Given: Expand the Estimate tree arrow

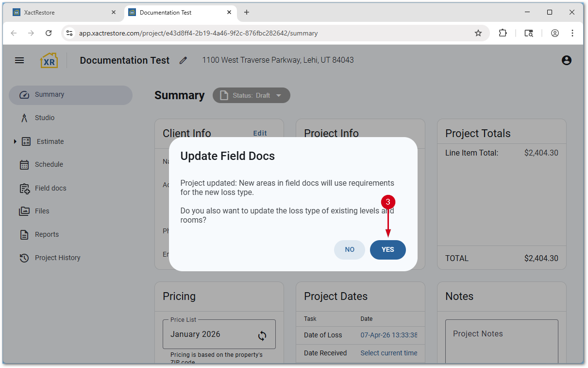Looking at the screenshot, I should (15, 141).
